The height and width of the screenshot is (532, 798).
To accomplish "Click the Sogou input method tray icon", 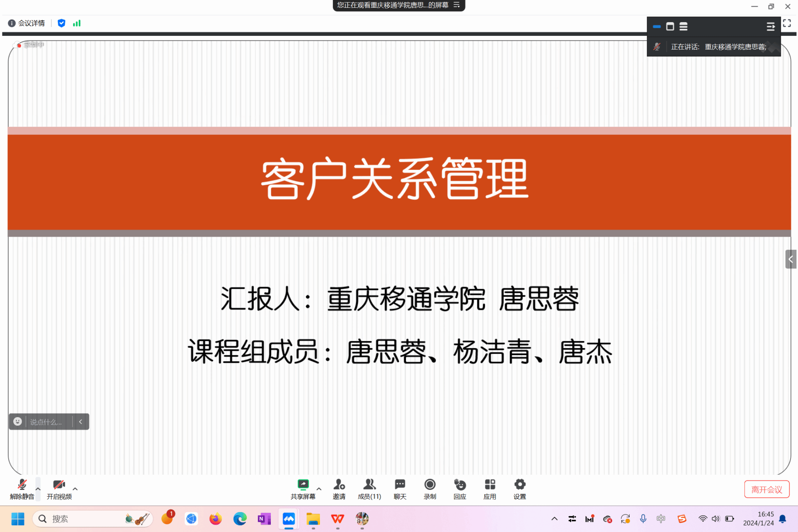I will (682, 519).
